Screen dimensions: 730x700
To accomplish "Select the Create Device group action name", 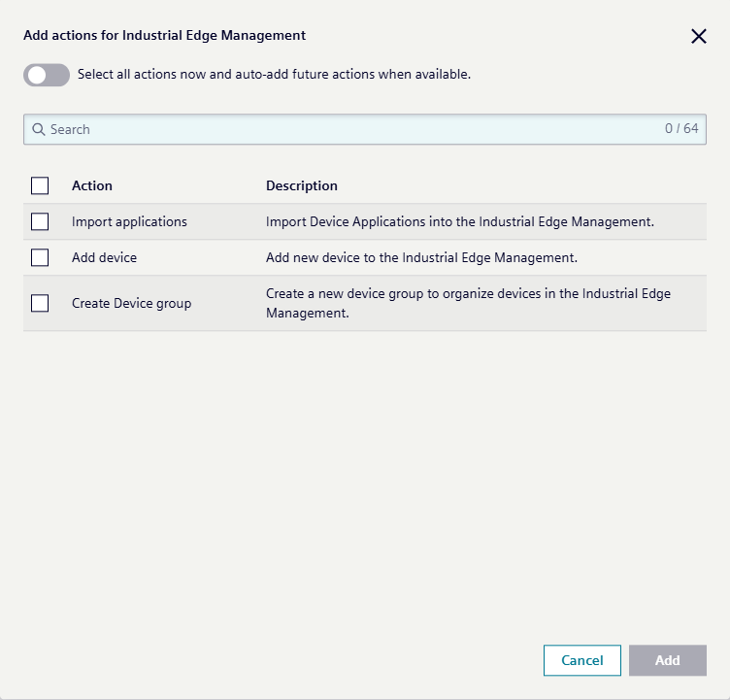I will pyautogui.click(x=131, y=303).
